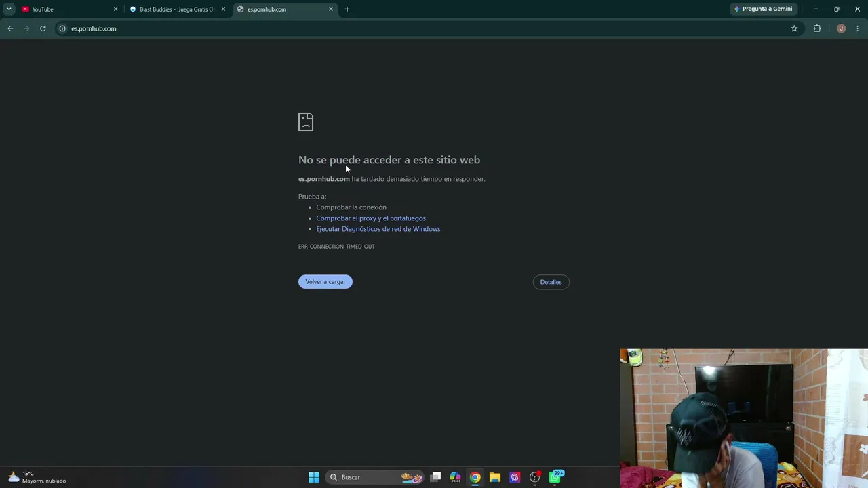Click the 'No se puede acceder a este sitio web' heading

[x=389, y=160]
